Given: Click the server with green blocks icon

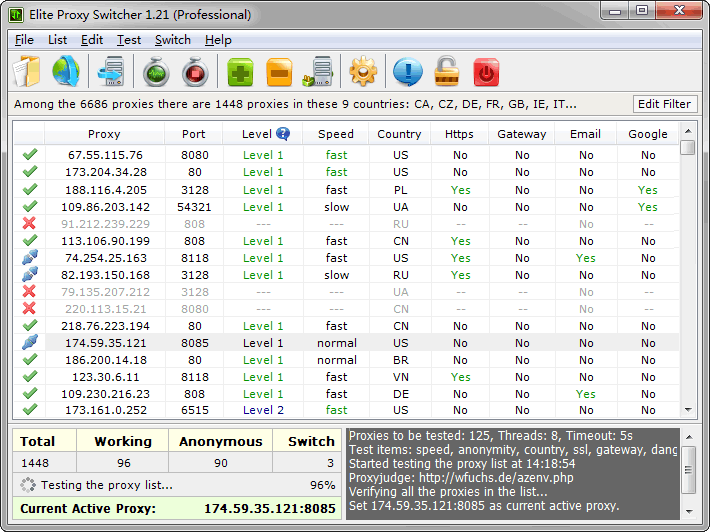Looking at the screenshot, I should pyautogui.click(x=318, y=71).
